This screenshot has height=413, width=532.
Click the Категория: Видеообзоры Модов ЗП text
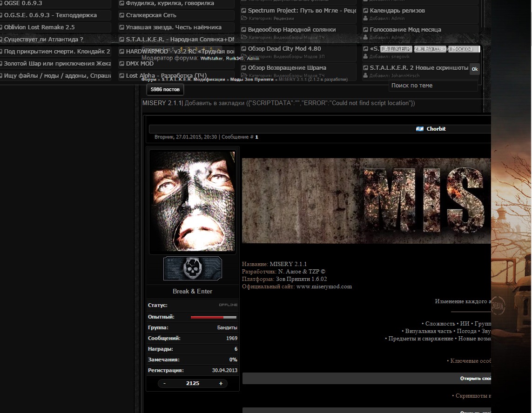point(287,57)
